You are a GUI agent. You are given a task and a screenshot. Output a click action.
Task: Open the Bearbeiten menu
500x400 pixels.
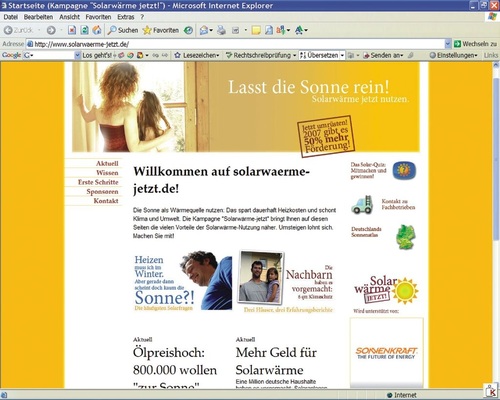click(38, 17)
